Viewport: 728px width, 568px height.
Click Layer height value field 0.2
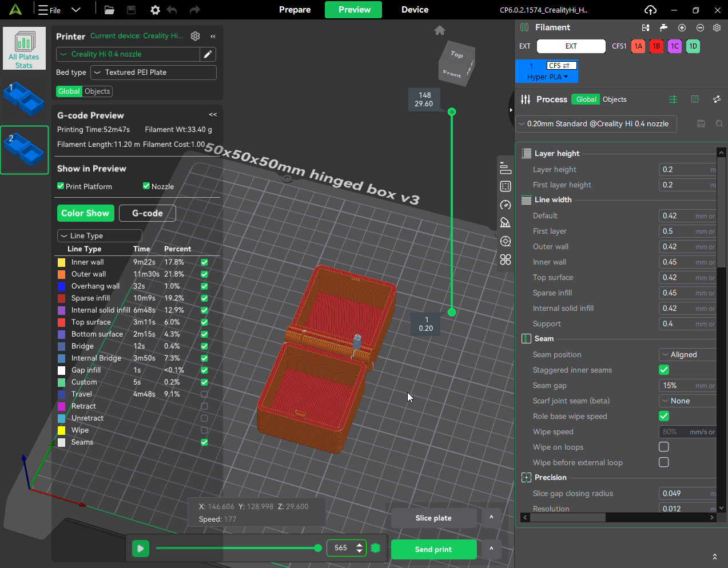coord(687,170)
